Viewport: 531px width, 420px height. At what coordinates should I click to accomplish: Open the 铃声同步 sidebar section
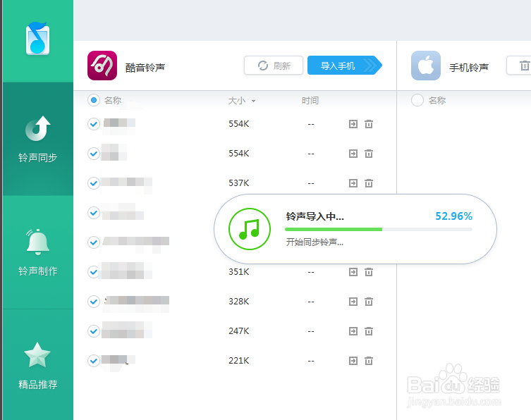[37, 139]
